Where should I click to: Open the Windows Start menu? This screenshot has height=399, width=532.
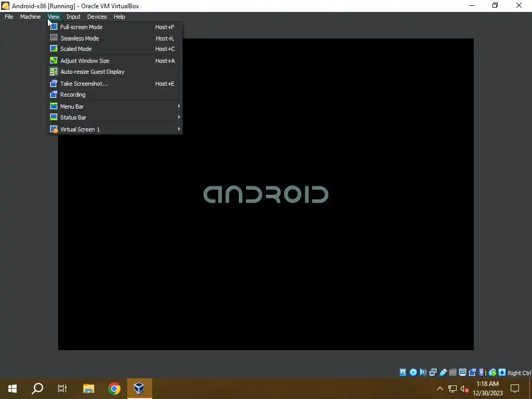tap(12, 389)
